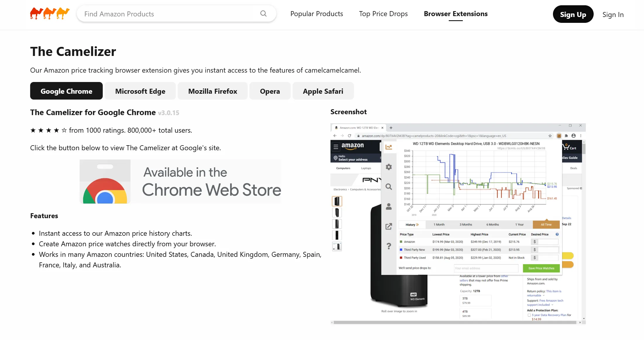Viewport: 644px width, 340px height.
Task: Click the Amazon desired price field
Action: click(x=548, y=242)
